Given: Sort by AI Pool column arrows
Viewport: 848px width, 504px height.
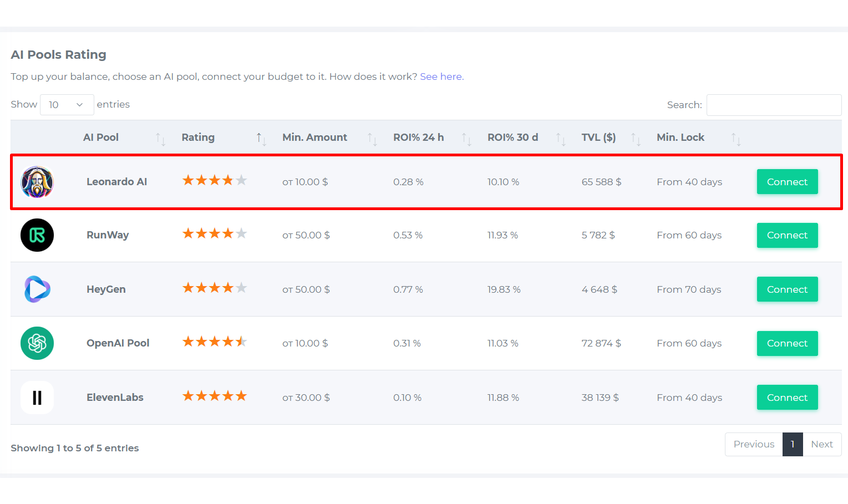Looking at the screenshot, I should (x=160, y=139).
